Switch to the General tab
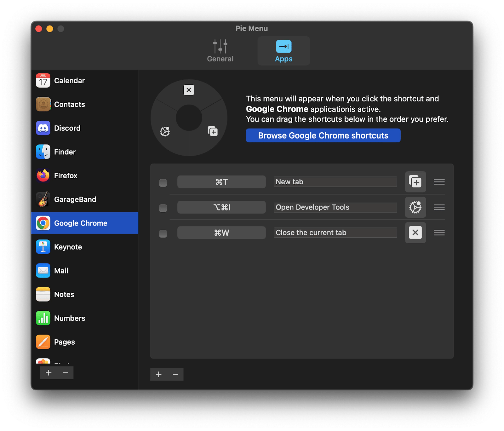Screen dimensions: 504x431 220,51
